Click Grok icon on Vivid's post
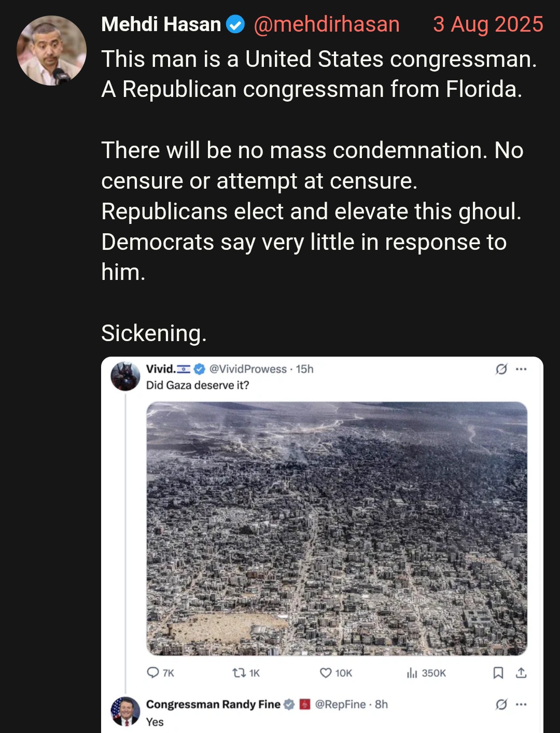The height and width of the screenshot is (733, 560). click(501, 369)
